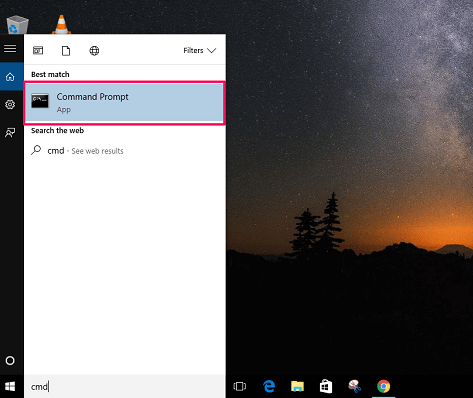Click the Cortana circle icon
The height and width of the screenshot is (398, 473).
pos(10,361)
